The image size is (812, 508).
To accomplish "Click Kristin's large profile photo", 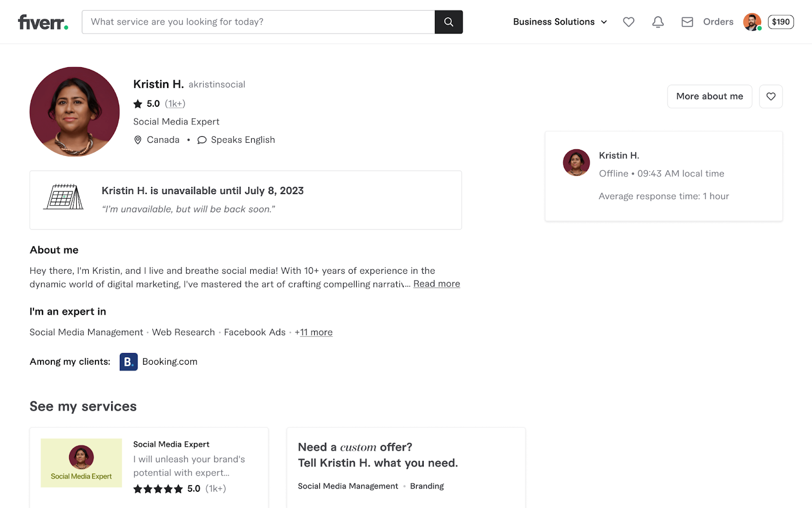I will pos(75,112).
